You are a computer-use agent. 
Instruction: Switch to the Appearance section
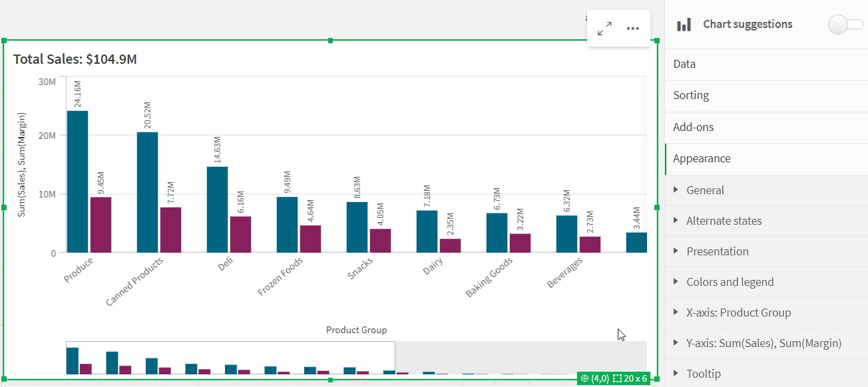click(701, 158)
